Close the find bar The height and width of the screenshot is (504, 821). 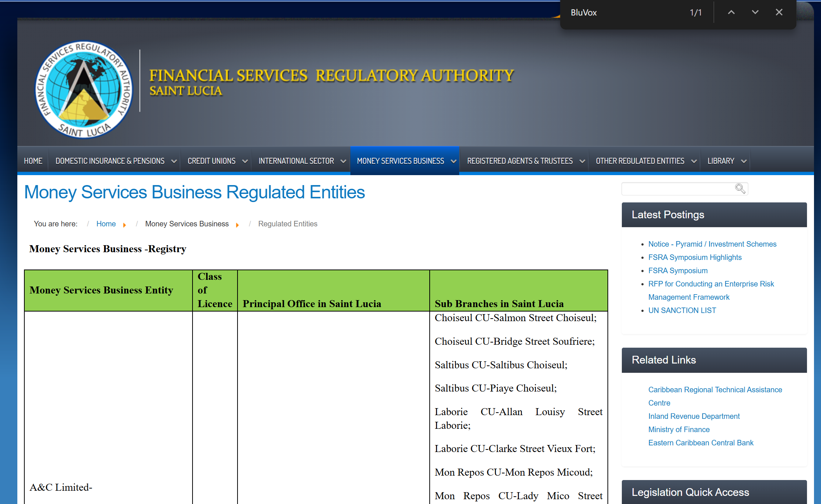pos(779,12)
